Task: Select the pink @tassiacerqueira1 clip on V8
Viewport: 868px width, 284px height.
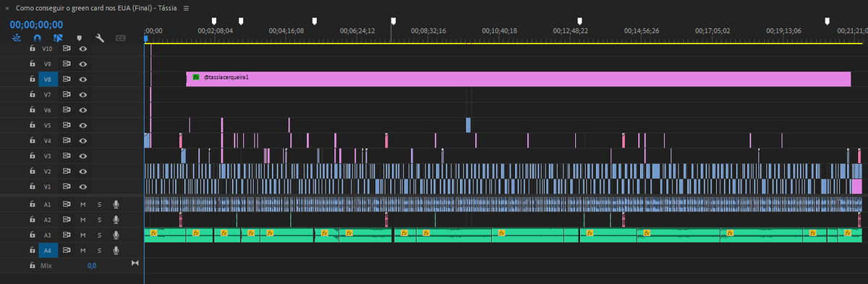Action: click(x=519, y=80)
